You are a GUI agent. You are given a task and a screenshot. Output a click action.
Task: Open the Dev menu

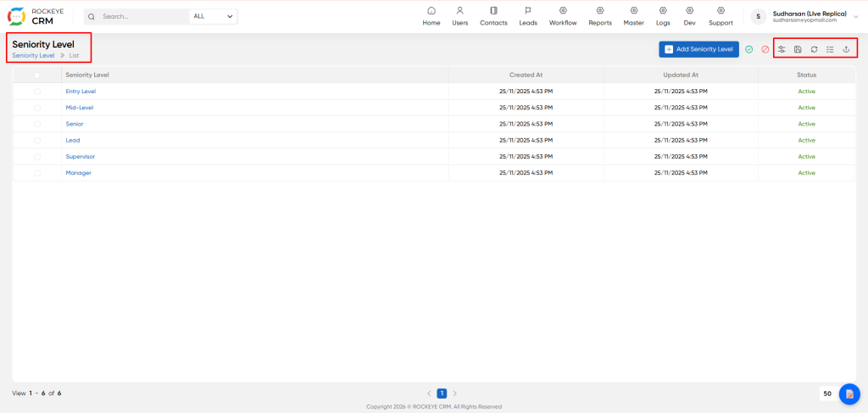tap(689, 17)
